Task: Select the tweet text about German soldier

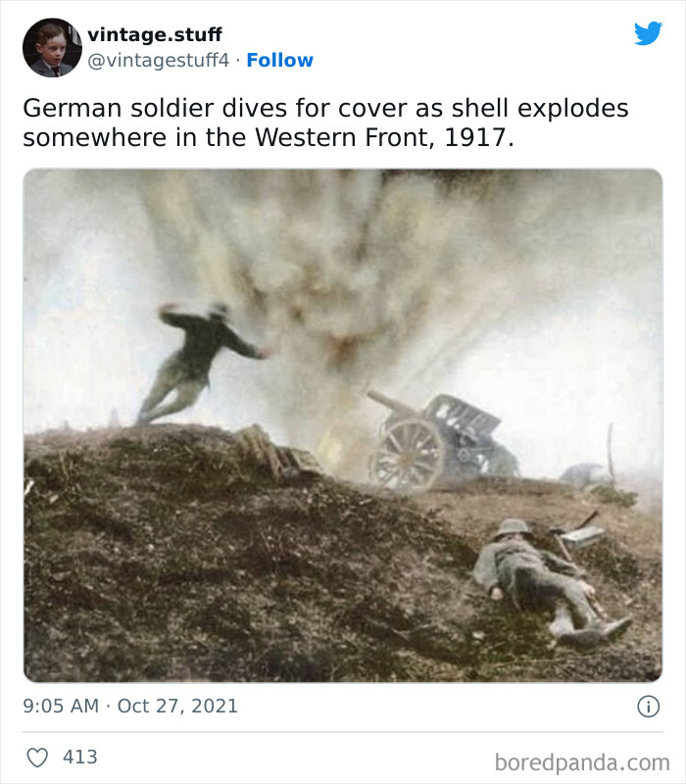Action: click(325, 122)
